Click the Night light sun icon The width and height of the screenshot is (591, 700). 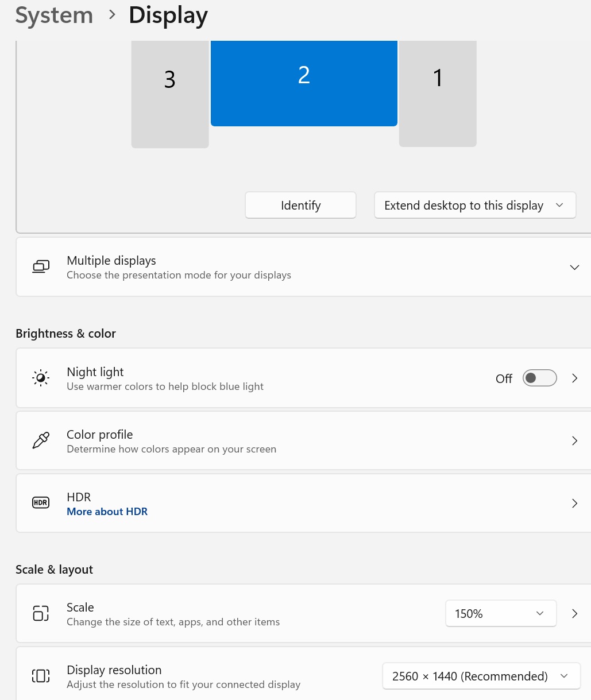coord(41,378)
